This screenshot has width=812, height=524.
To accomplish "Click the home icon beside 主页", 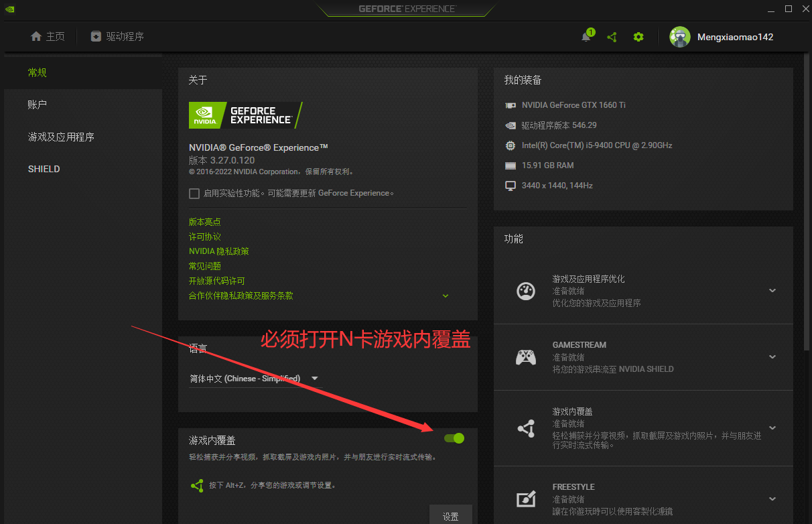I will pos(36,36).
